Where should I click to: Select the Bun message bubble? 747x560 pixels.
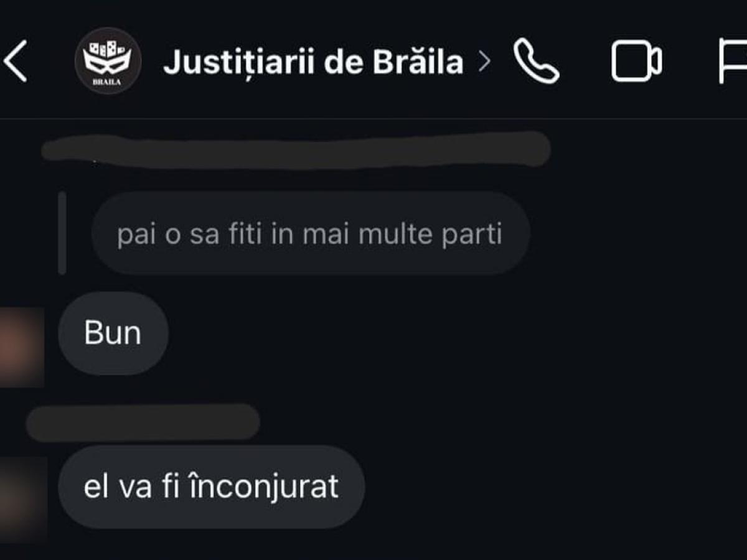[113, 334]
